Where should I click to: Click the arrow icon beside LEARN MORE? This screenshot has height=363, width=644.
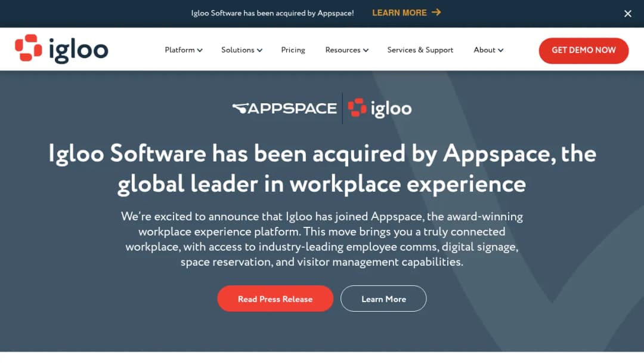[436, 13]
